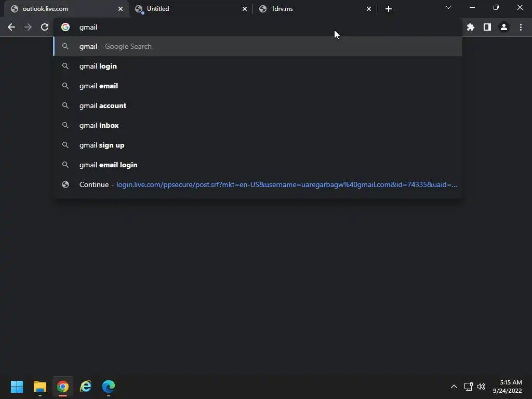Choose the 'gmail email' suggestion
Screen dimensions: 532x399
click(x=258, y=86)
